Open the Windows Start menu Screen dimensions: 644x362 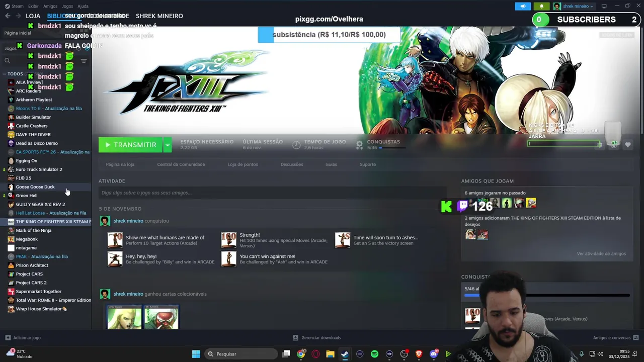(196, 354)
